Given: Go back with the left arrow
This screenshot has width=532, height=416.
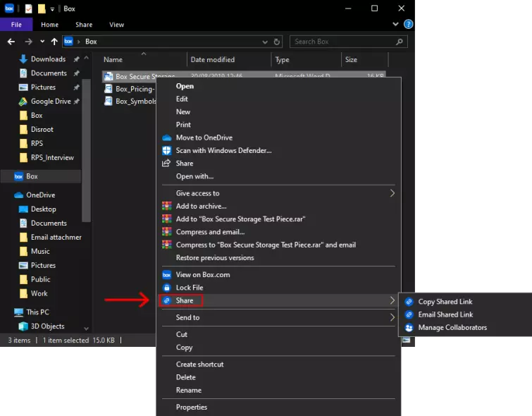Looking at the screenshot, I should coord(11,42).
